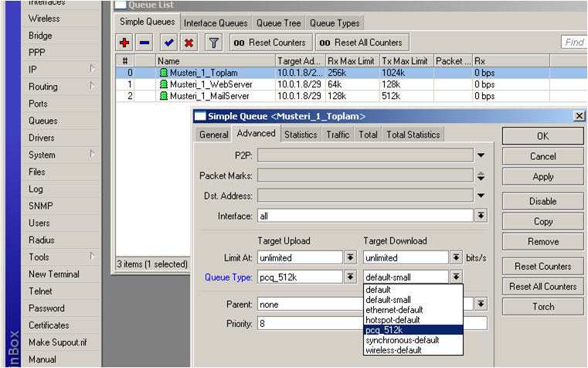Choose 'ethernet-default' queue type option
588x368 pixels.
pyautogui.click(x=413, y=310)
